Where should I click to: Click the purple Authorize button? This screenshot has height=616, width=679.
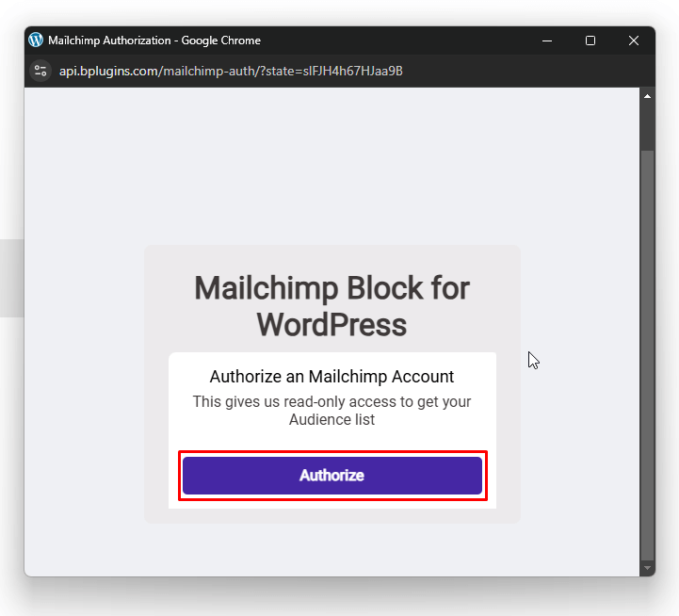tap(332, 476)
